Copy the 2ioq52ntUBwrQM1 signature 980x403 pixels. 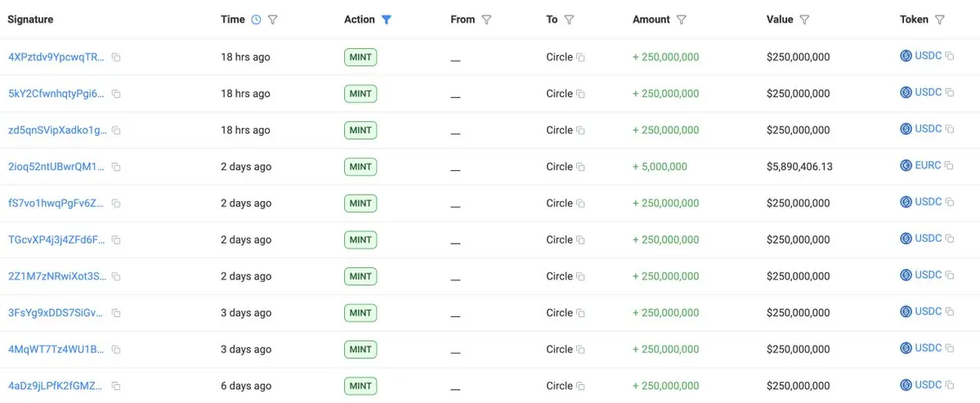pos(116,167)
